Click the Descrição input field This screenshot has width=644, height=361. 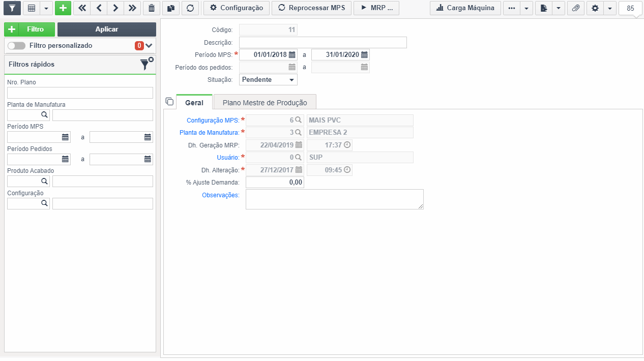pyautogui.click(x=323, y=42)
